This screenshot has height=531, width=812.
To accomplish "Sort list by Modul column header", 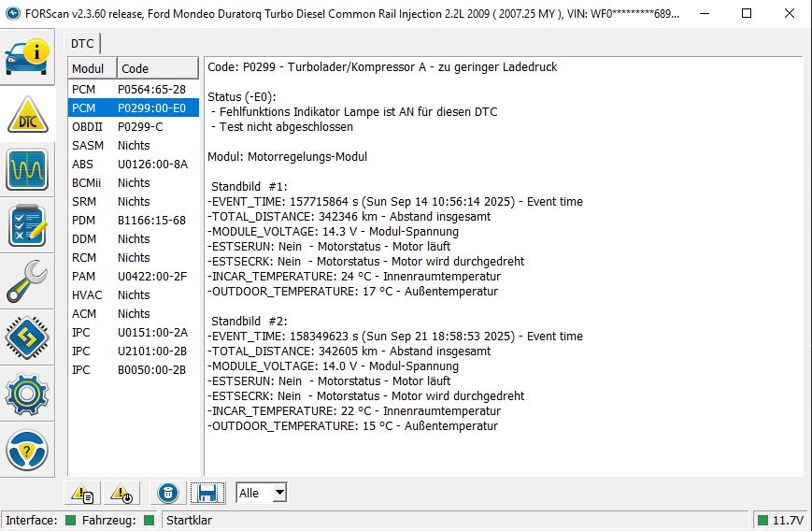I will tap(92, 68).
